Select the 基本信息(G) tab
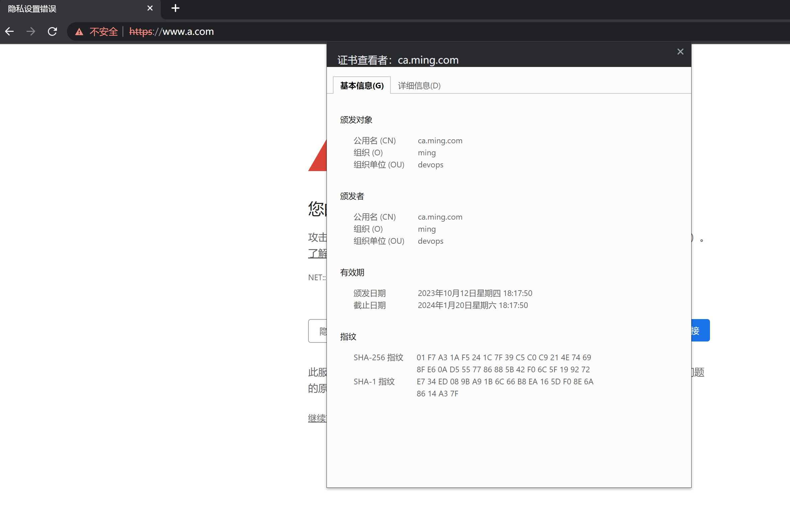The height and width of the screenshot is (532, 790). tap(362, 85)
